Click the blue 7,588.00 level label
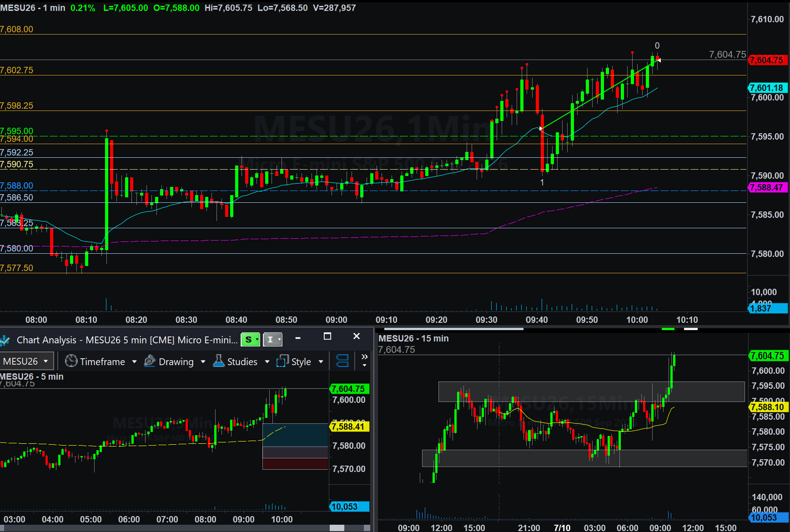This screenshot has width=790, height=532. (x=17, y=186)
